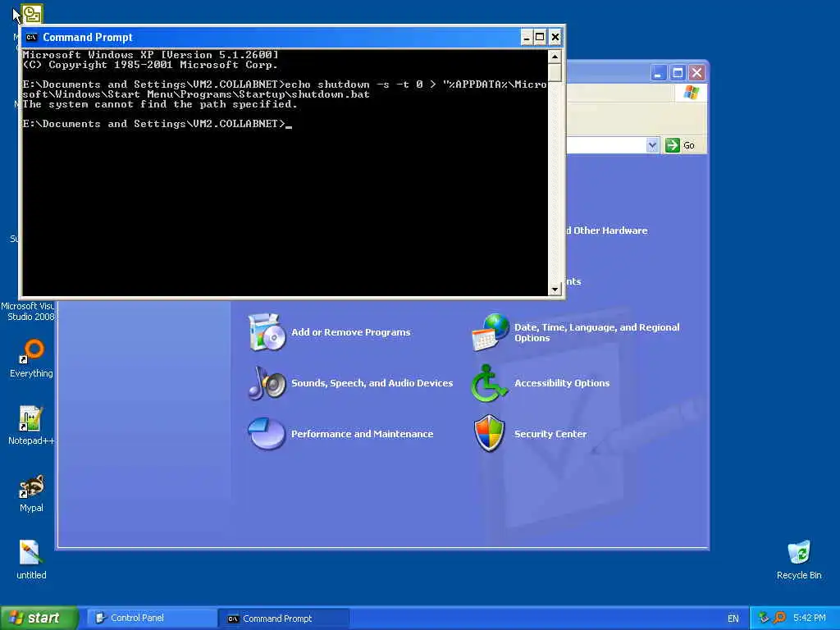The height and width of the screenshot is (630, 840).
Task: Open Sounds, Speech, and Audio Devices link
Action: tap(372, 383)
